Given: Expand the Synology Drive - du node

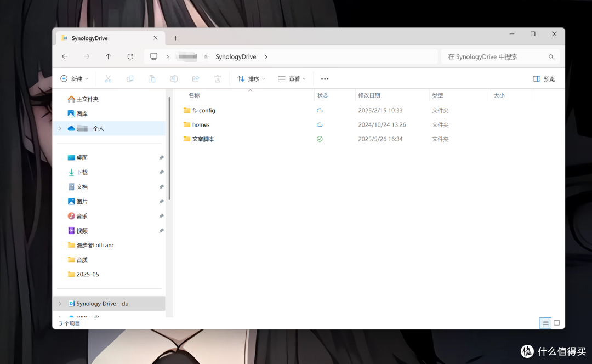Looking at the screenshot, I should [60, 304].
